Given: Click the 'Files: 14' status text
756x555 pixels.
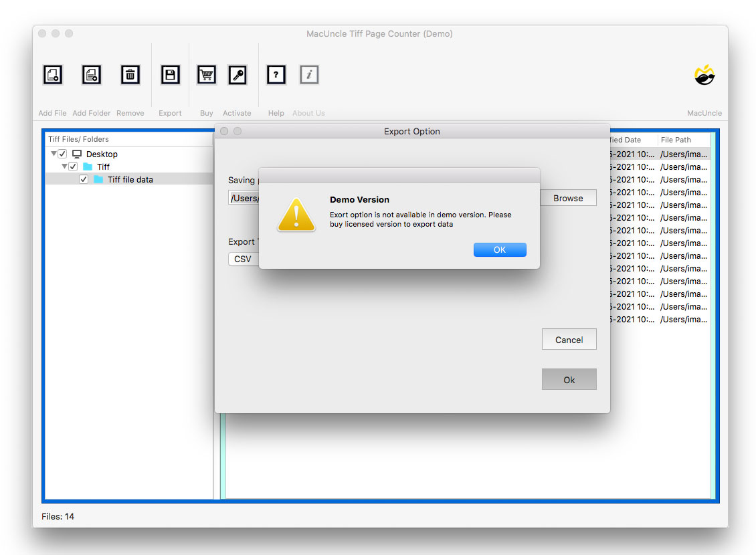Looking at the screenshot, I should pyautogui.click(x=58, y=516).
